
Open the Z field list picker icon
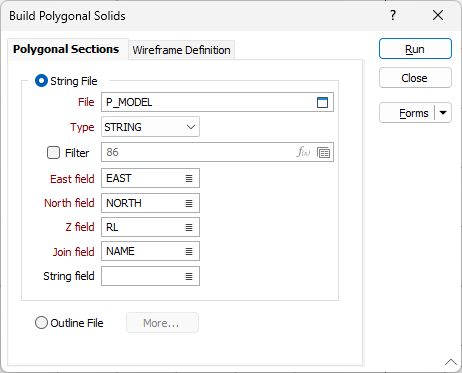click(x=189, y=227)
